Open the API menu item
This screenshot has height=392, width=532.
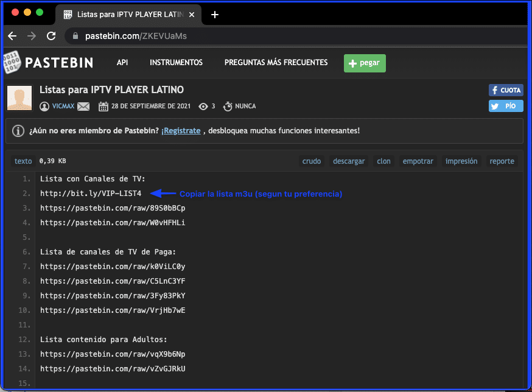click(122, 62)
